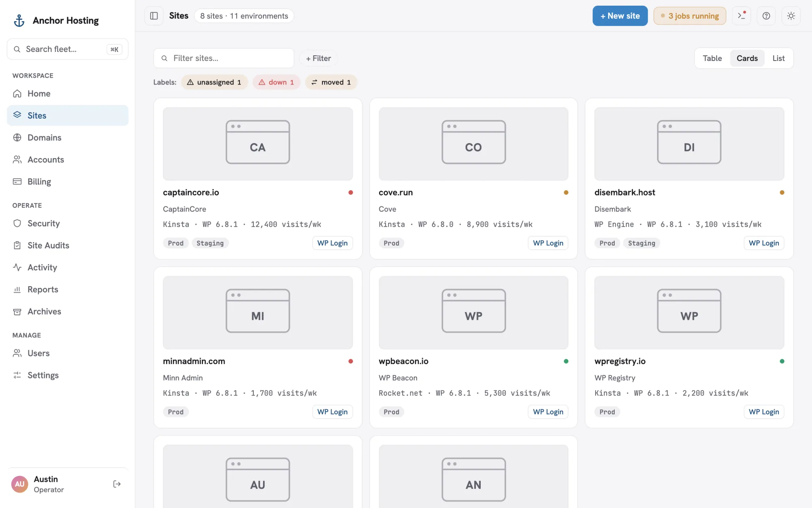Toggle the sidebar panel icon
Image resolution: width=812 pixels, height=508 pixels.
154,16
